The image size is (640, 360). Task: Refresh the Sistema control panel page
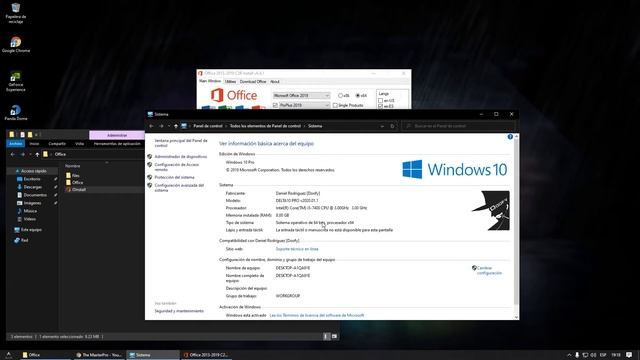[x=392, y=126]
